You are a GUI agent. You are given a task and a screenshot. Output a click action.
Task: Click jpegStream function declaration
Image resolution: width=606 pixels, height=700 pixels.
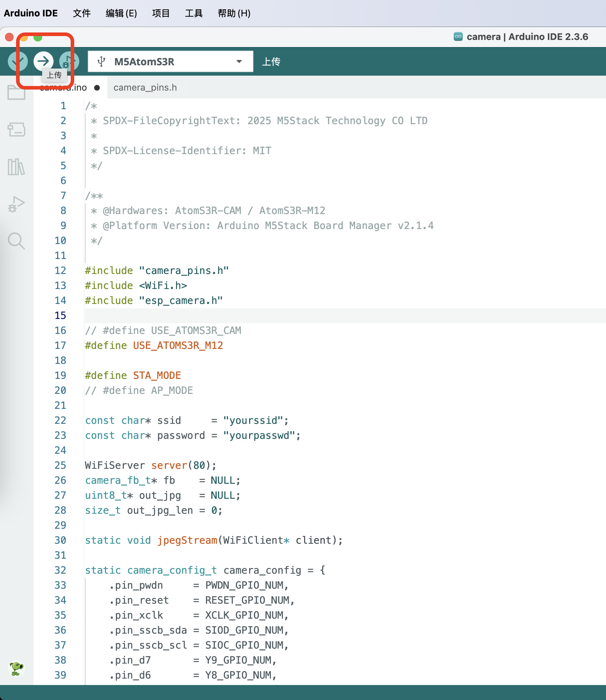(x=214, y=540)
